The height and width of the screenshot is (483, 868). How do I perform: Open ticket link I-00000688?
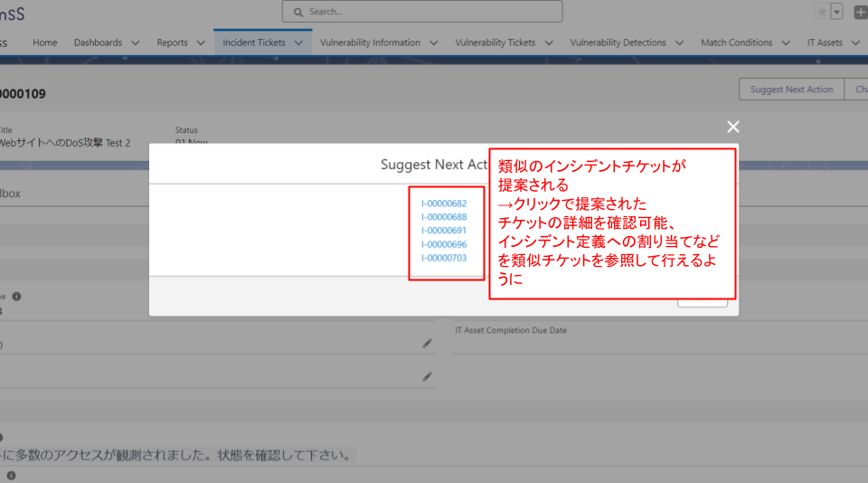coord(444,217)
